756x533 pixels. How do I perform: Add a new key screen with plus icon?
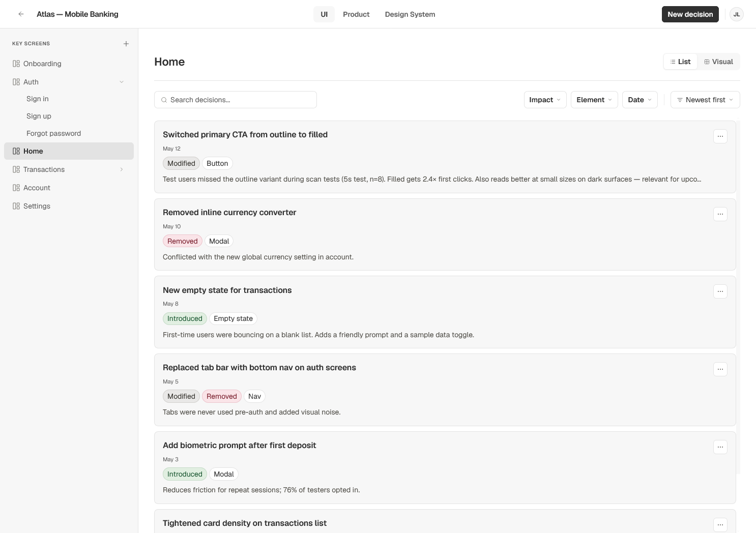[126, 44]
